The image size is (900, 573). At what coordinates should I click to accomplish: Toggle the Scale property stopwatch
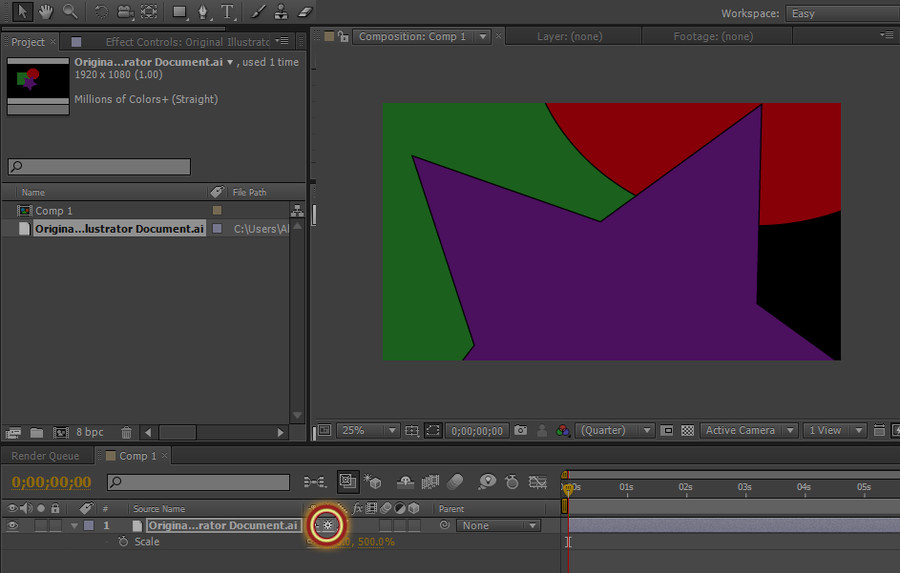(x=123, y=541)
